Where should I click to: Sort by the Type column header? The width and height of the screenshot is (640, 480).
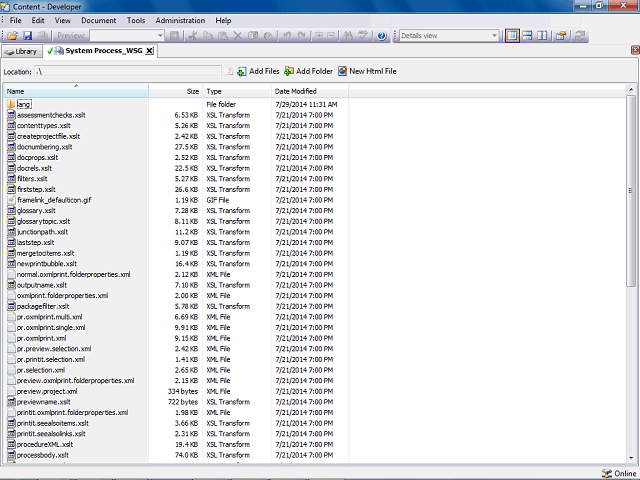(237, 91)
